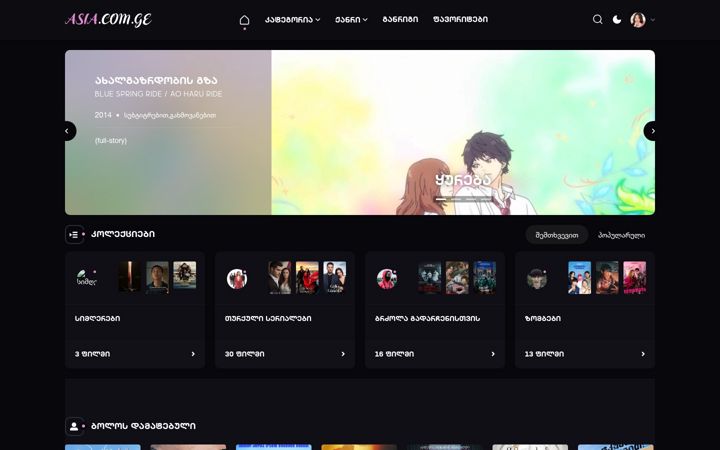The height and width of the screenshot is (450, 720).
Task: Click the ბრძოლა გადარჩენისთვის collection avatar
Action: tap(387, 278)
